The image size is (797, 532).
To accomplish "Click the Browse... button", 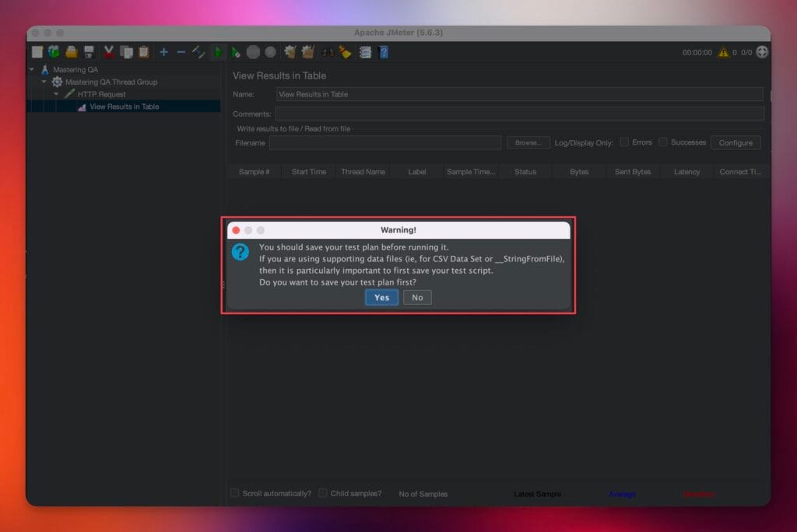I will [x=528, y=143].
